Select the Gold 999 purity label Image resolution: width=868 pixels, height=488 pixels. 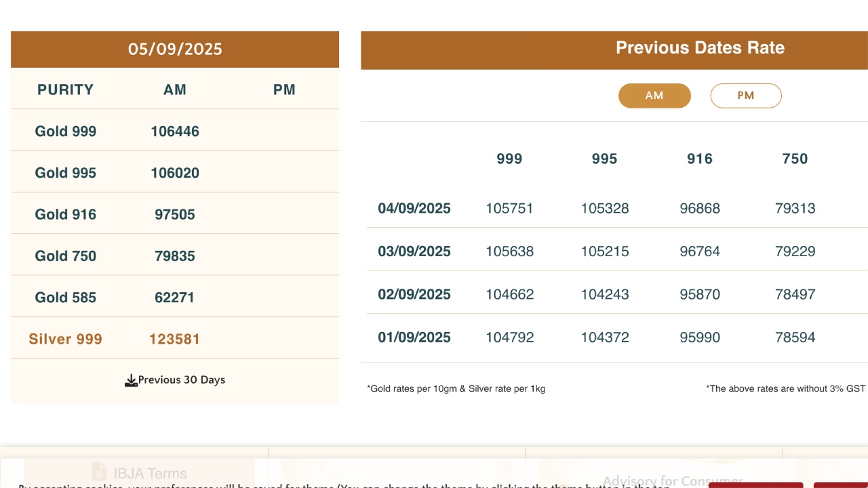coord(66,131)
